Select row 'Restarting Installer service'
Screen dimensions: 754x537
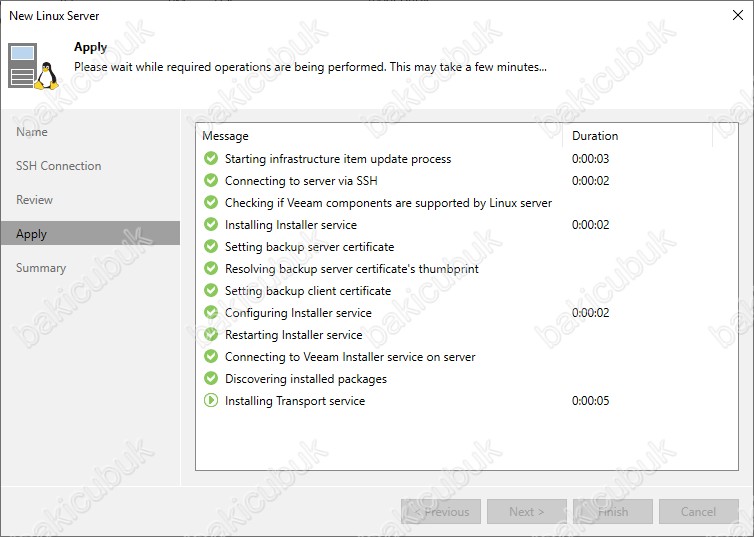point(466,335)
